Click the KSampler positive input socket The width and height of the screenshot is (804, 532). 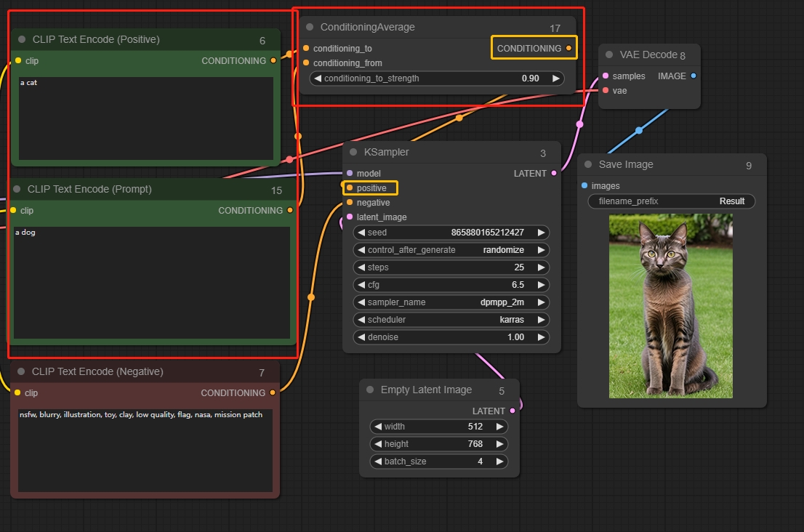tap(350, 188)
